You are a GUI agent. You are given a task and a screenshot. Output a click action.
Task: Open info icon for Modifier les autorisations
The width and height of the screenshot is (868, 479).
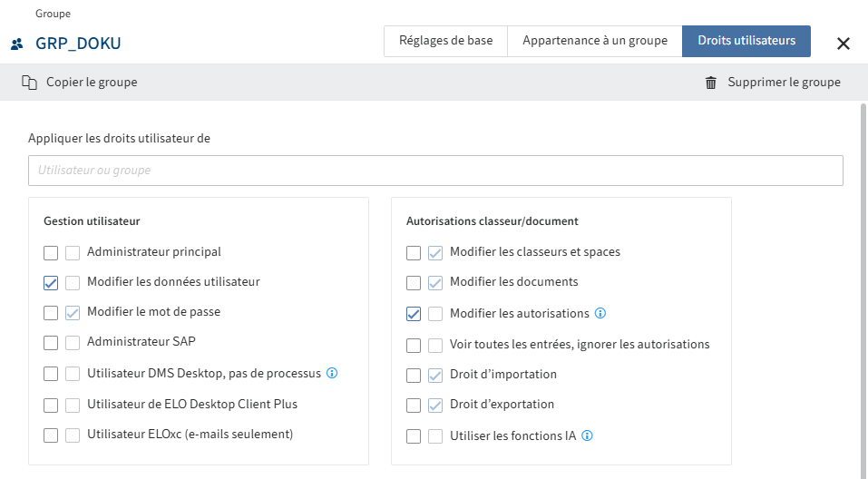click(600, 313)
